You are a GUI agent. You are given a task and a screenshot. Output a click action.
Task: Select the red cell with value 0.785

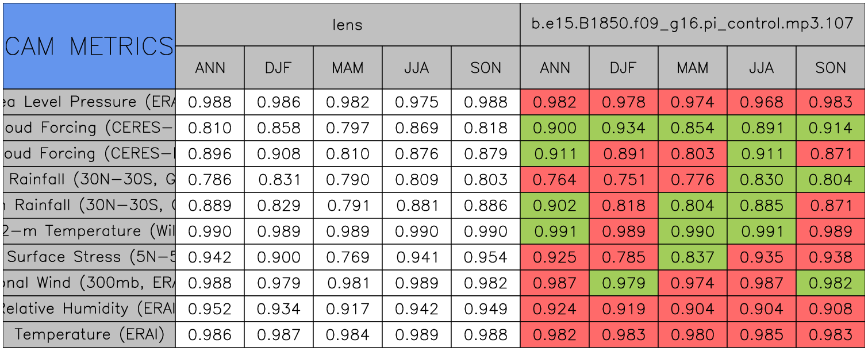624,257
